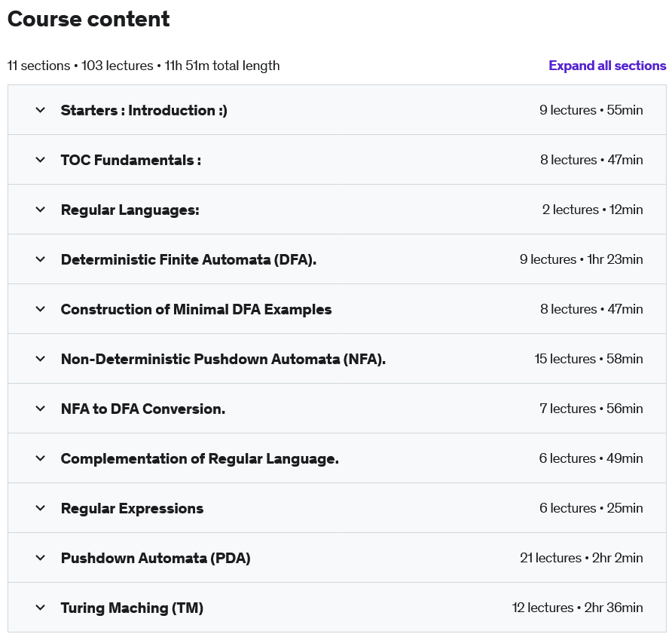Open the Starters : Introduction :) section title

coord(144,110)
